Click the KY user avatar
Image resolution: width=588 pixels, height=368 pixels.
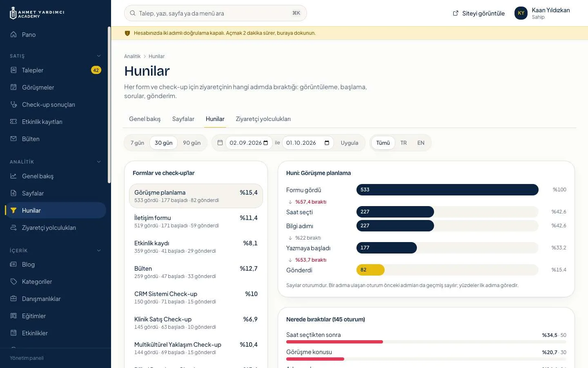521,13
